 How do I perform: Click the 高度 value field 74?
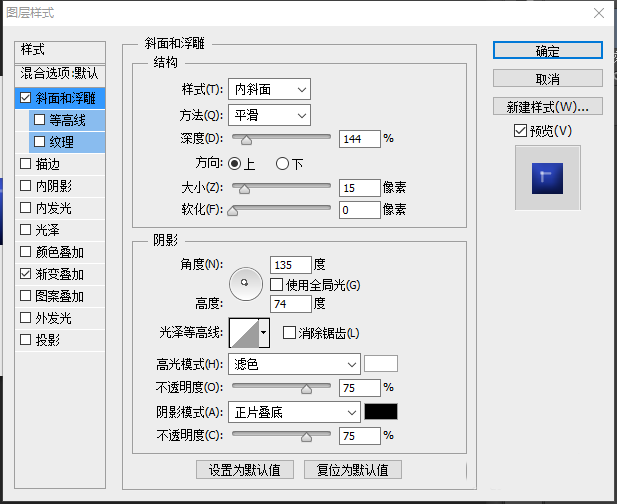coord(291,304)
